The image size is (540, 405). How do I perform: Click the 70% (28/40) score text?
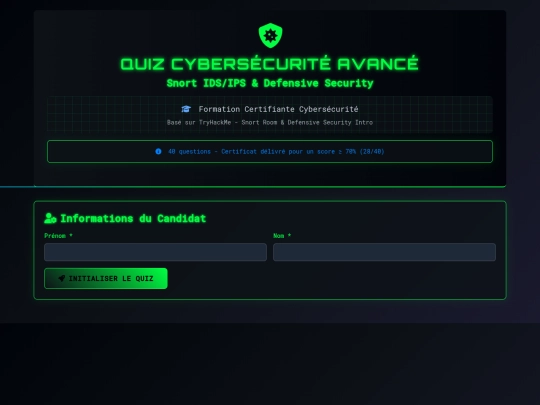coord(365,152)
